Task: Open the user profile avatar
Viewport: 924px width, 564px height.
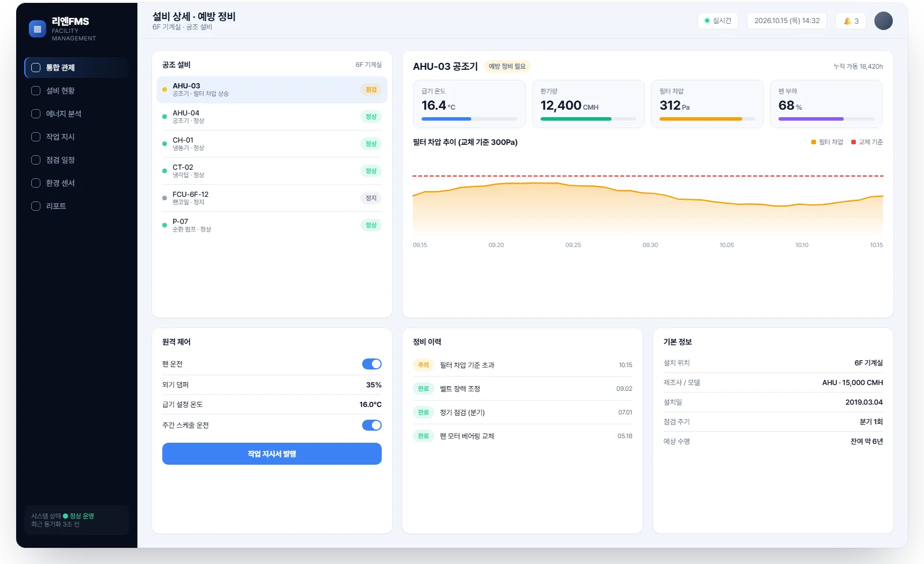Action: point(884,21)
